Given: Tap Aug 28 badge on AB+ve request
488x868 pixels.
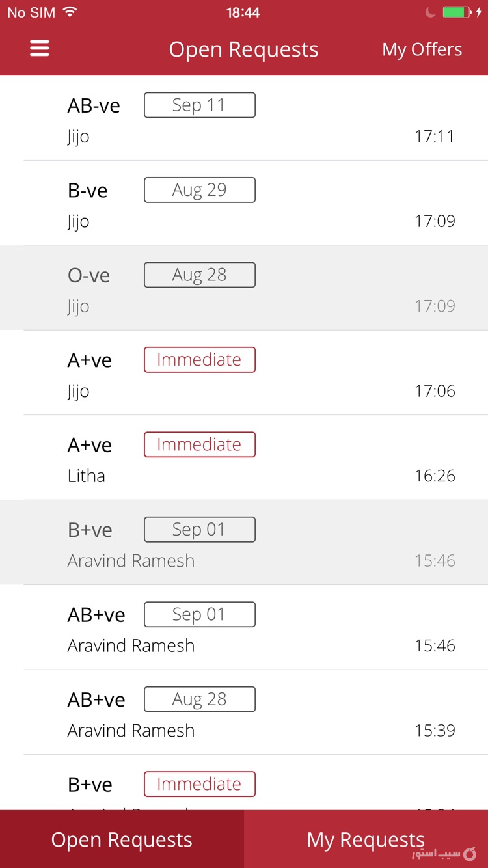Looking at the screenshot, I should (199, 699).
